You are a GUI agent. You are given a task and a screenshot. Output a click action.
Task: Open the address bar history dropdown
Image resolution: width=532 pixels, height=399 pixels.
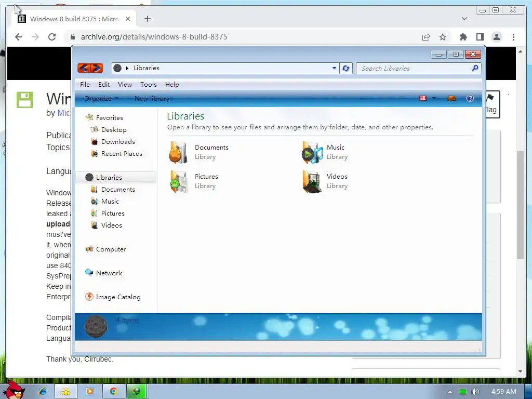pos(334,68)
